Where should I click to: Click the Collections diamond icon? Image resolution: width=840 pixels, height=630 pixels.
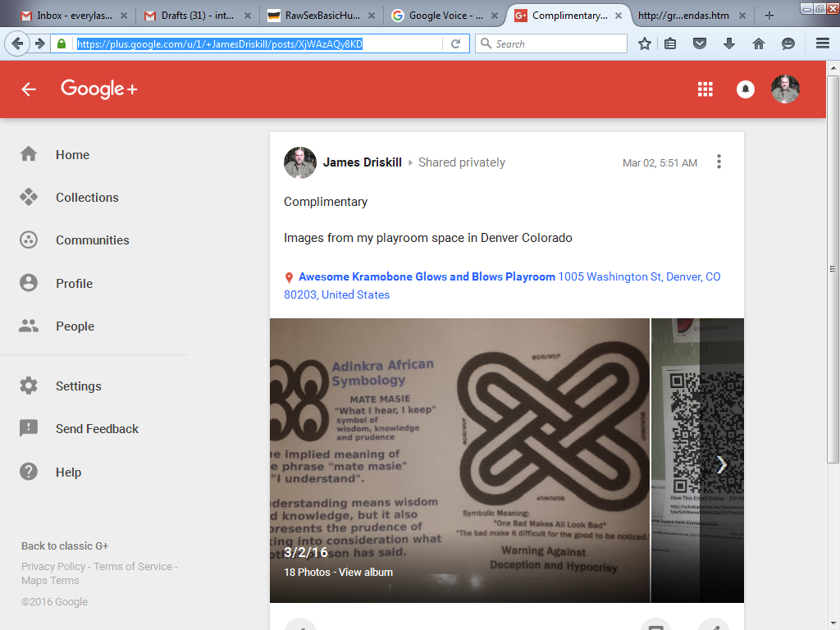coord(29,197)
